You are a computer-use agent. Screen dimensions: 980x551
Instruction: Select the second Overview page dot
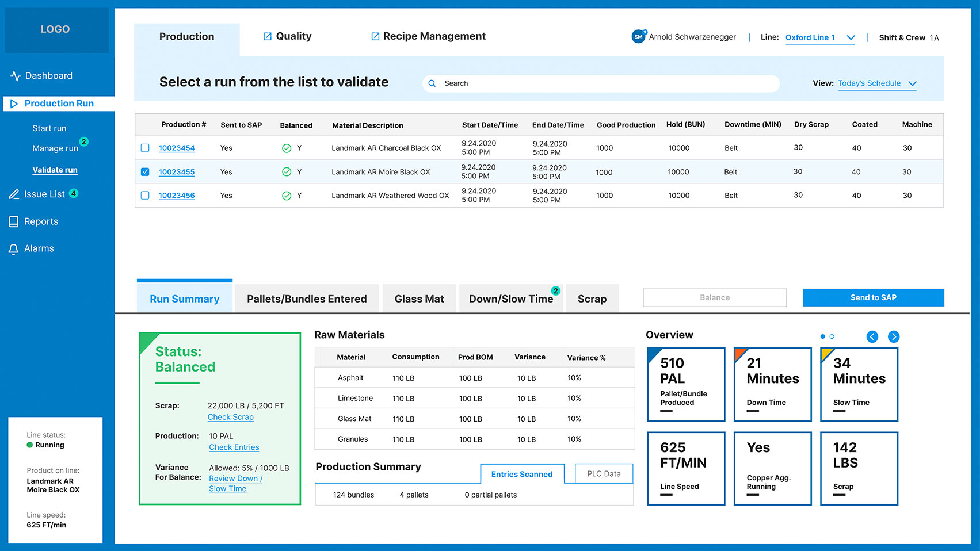(832, 336)
